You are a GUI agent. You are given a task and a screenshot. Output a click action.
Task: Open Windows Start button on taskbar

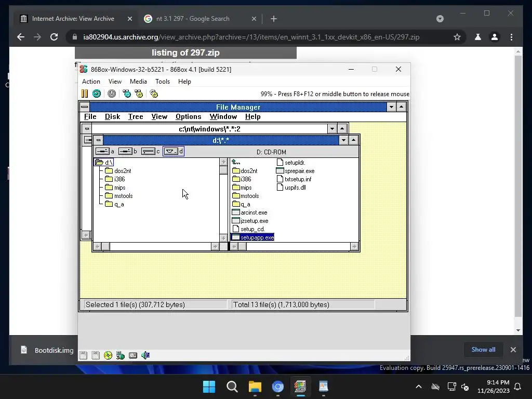click(209, 387)
